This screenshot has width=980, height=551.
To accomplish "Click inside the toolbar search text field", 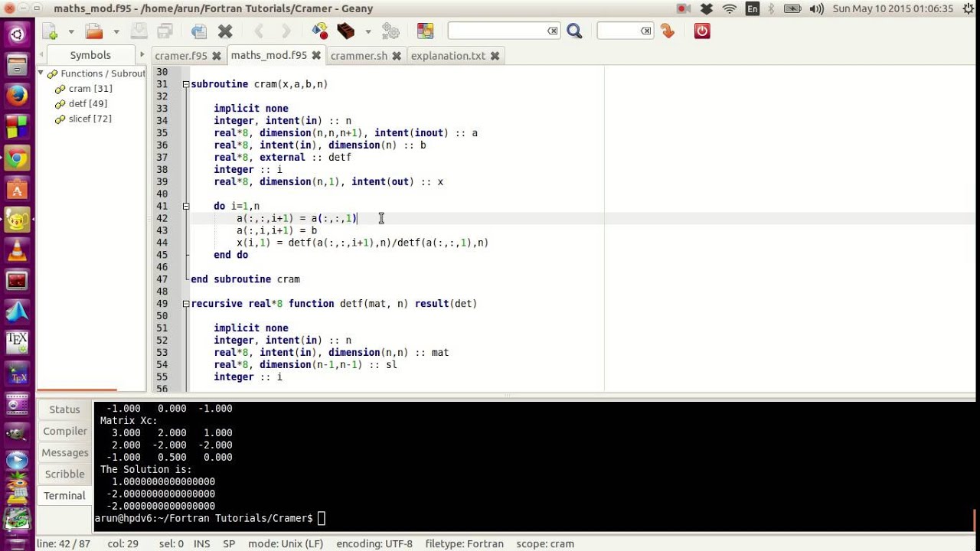I will point(498,31).
